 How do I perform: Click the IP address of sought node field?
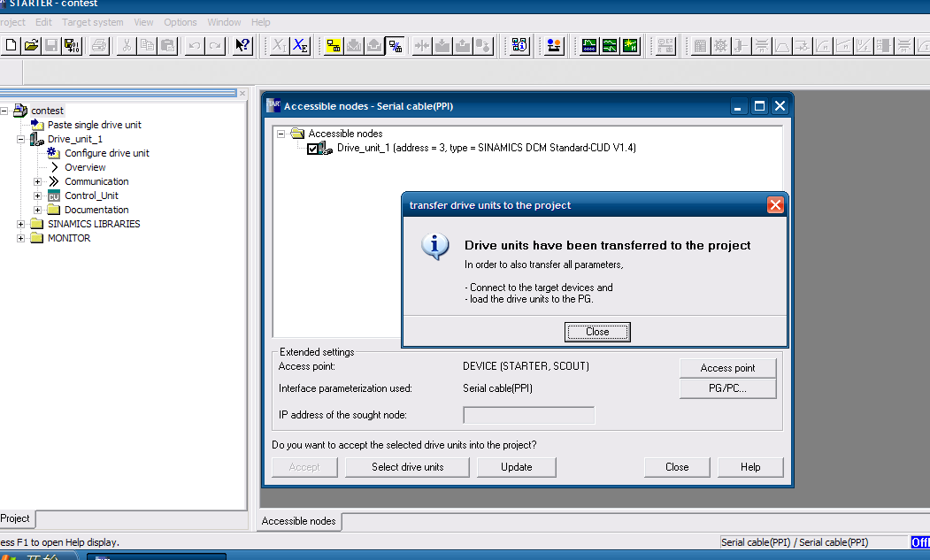tap(529, 415)
